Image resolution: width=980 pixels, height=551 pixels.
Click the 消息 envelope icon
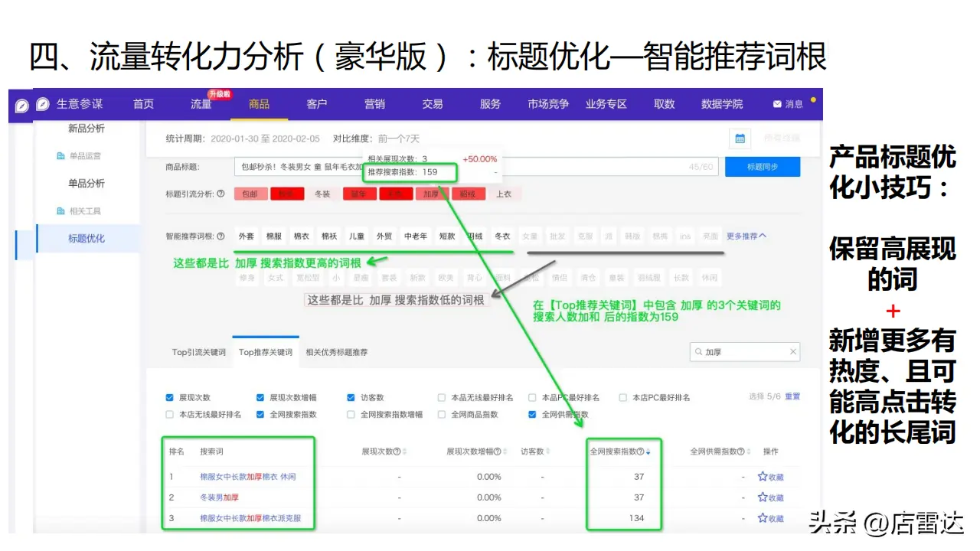pyautogui.click(x=777, y=104)
